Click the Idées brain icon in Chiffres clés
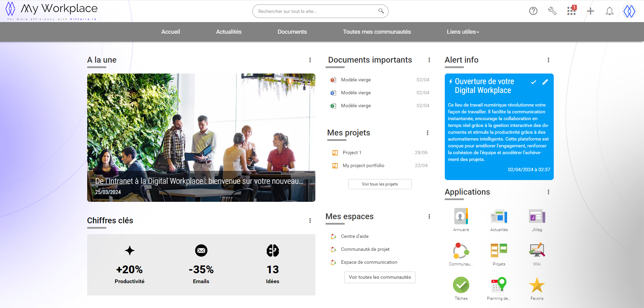Screen dimensions: 644x308 273,250
